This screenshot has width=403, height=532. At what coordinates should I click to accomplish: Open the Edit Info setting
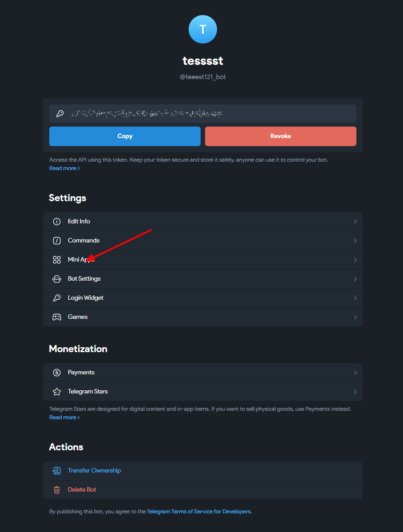coord(202,222)
